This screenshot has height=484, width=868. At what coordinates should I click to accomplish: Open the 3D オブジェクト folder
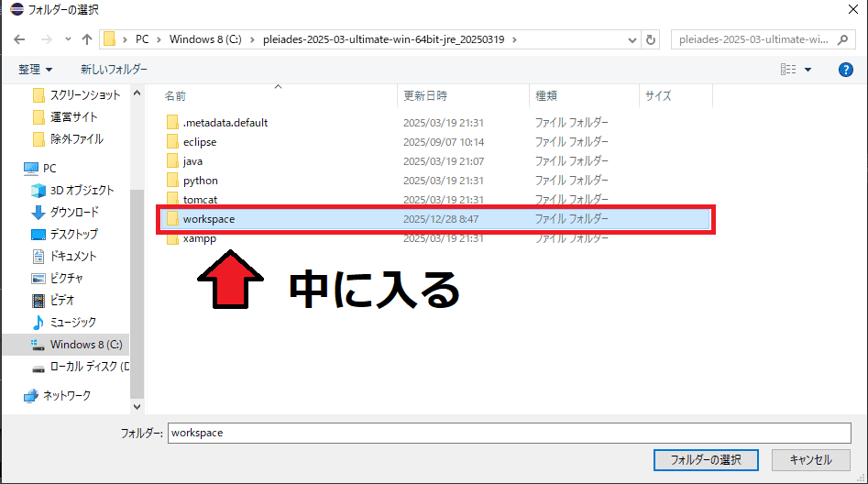(x=81, y=190)
